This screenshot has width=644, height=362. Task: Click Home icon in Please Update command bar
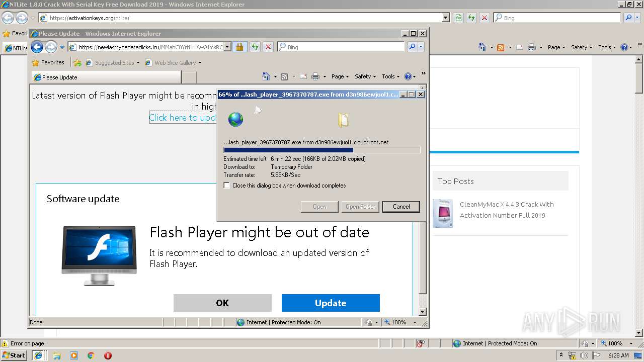point(266,76)
